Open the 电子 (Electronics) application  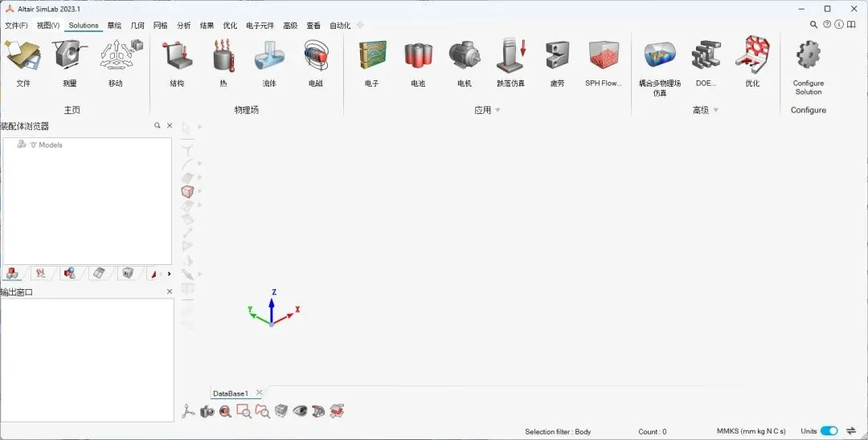[x=372, y=62]
